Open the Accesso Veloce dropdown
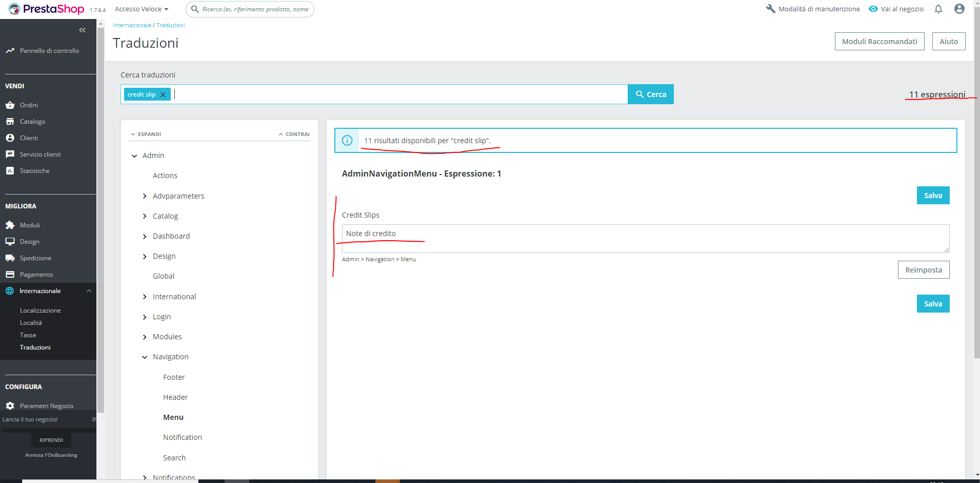980x483 pixels. [x=142, y=9]
